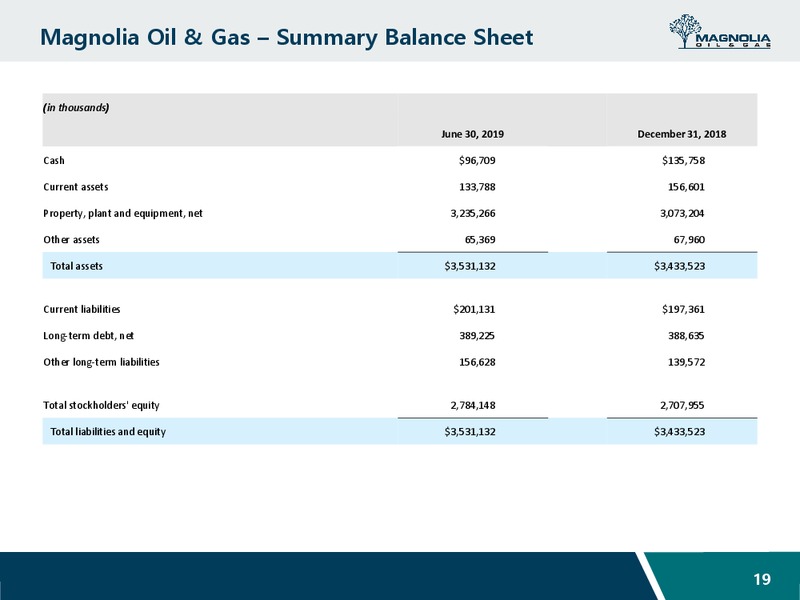The image size is (800, 600).
Task: Click "Total stockholders' equity" label
Action: pos(101,406)
